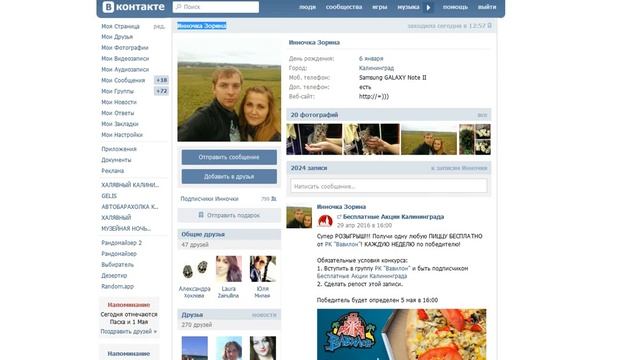Open the Общие друзья section header
Viewport: 640px width, 360px height.
point(229,234)
